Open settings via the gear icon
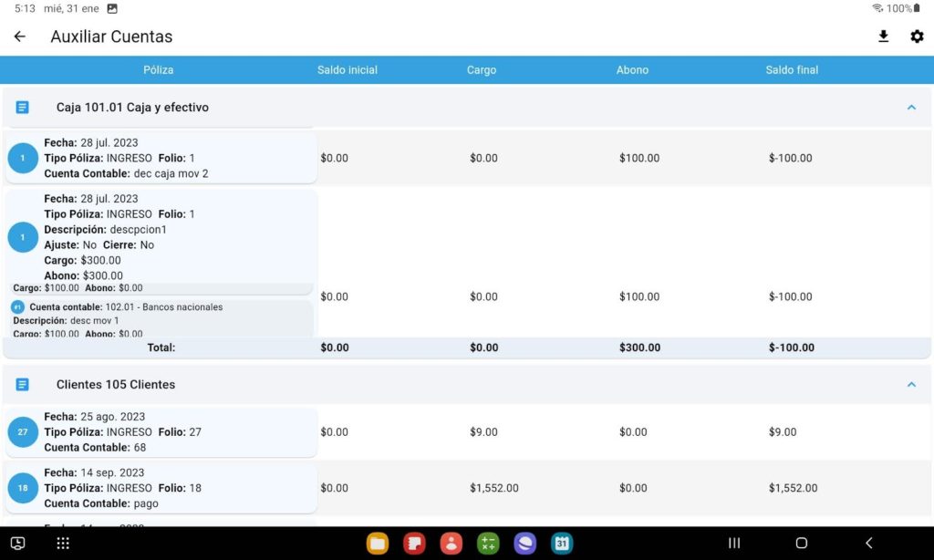934x560 pixels. click(917, 36)
